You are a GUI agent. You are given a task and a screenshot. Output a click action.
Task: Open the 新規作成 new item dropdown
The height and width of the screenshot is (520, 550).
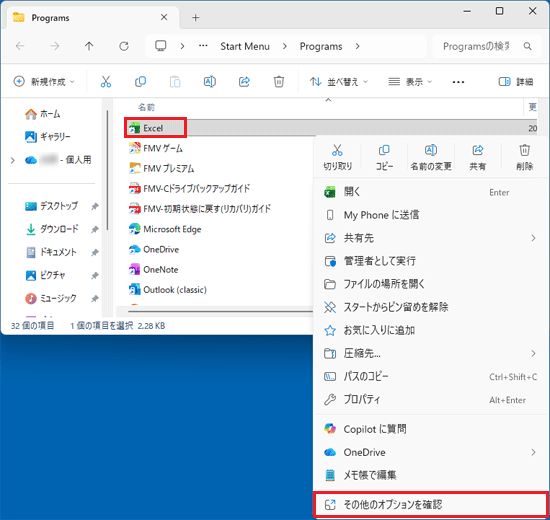44,82
